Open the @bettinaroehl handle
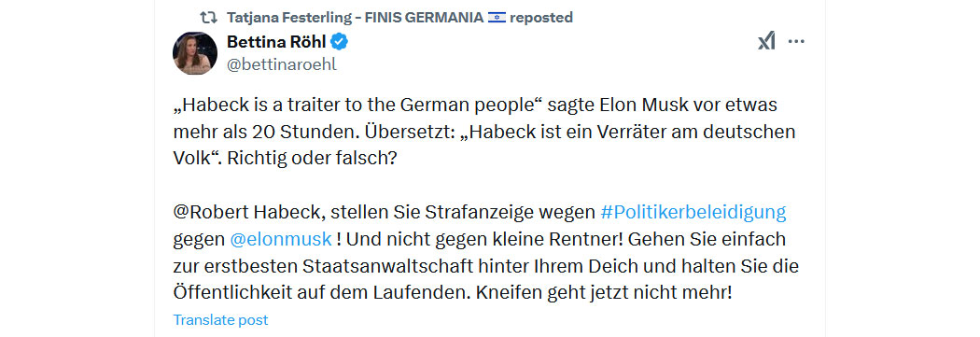The width and height of the screenshot is (980, 337). pos(281,65)
